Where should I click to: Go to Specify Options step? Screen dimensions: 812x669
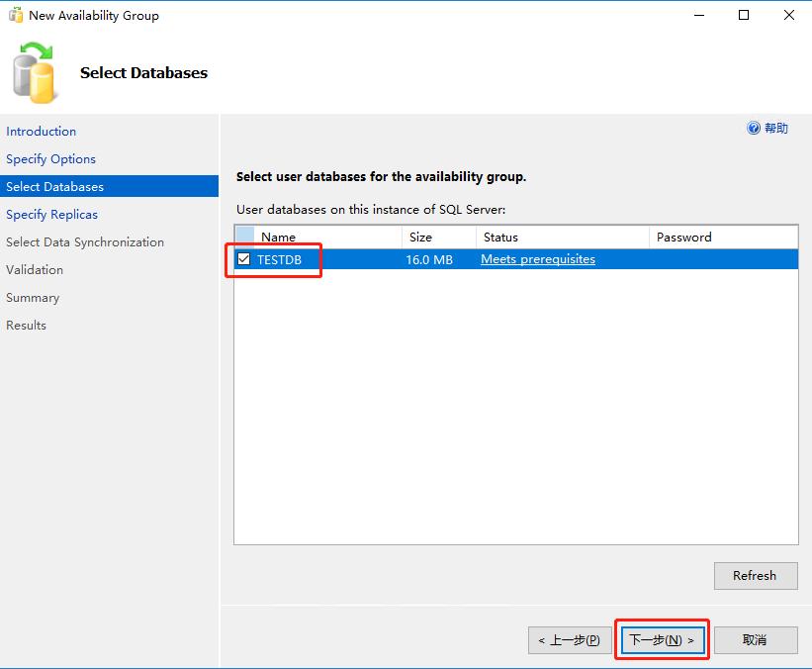tap(50, 159)
